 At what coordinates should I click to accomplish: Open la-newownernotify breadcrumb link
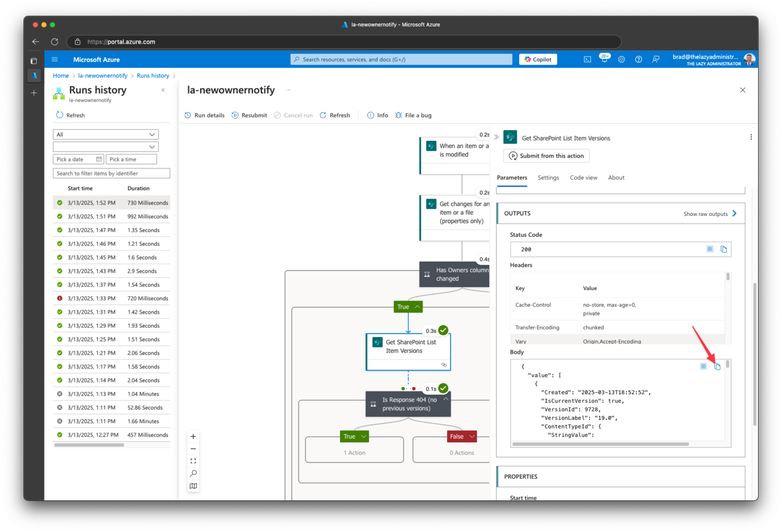[103, 75]
